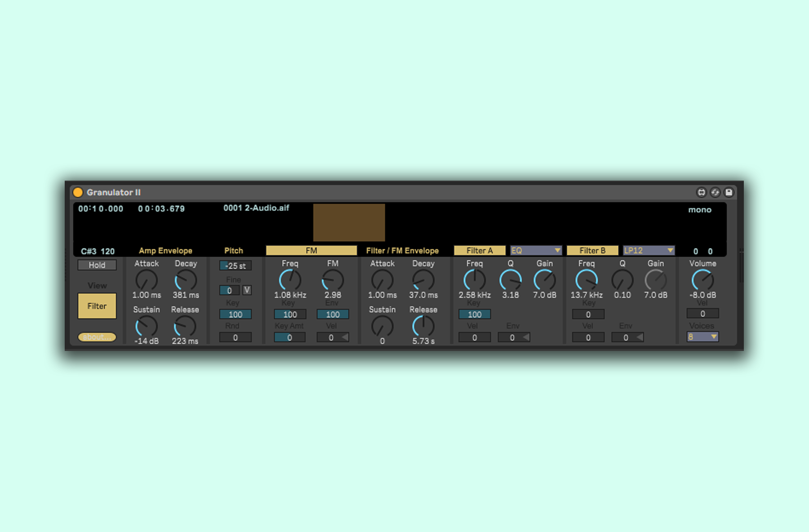Image resolution: width=809 pixels, height=532 pixels.
Task: Toggle the FM section on/off
Action: click(311, 250)
